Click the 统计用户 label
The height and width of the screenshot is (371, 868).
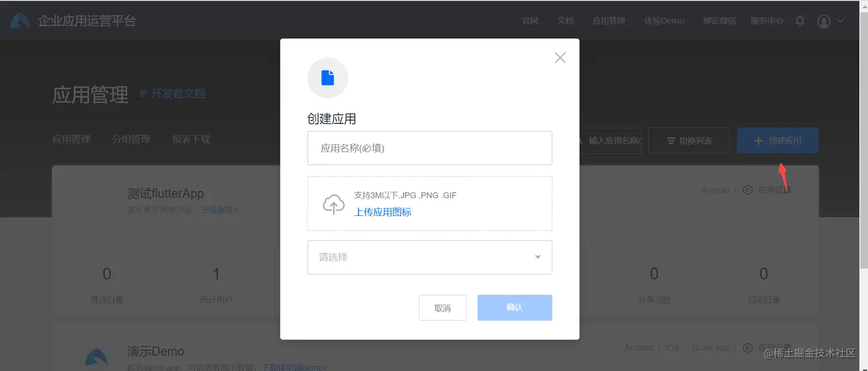coord(216,300)
